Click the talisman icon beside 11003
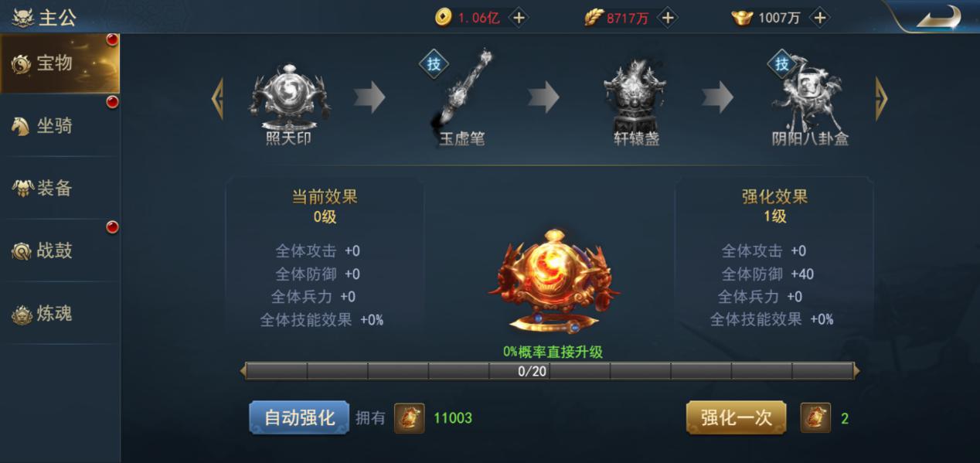The image size is (980, 463). pyautogui.click(x=410, y=418)
